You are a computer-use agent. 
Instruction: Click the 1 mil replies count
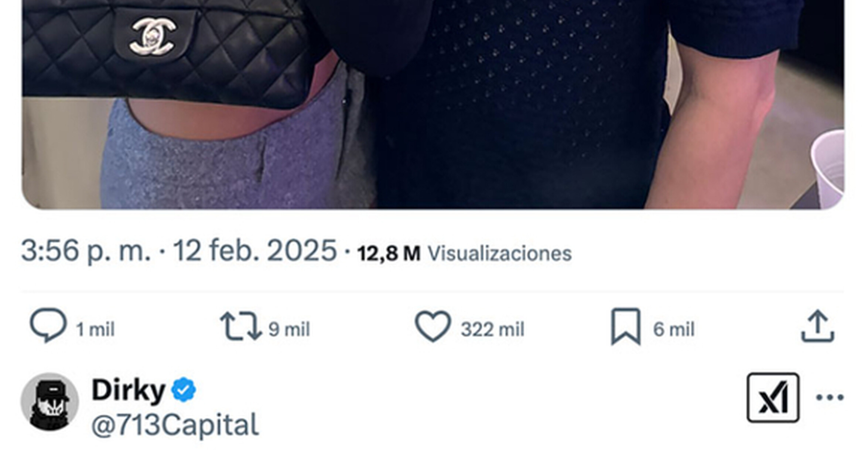pyautogui.click(x=95, y=329)
